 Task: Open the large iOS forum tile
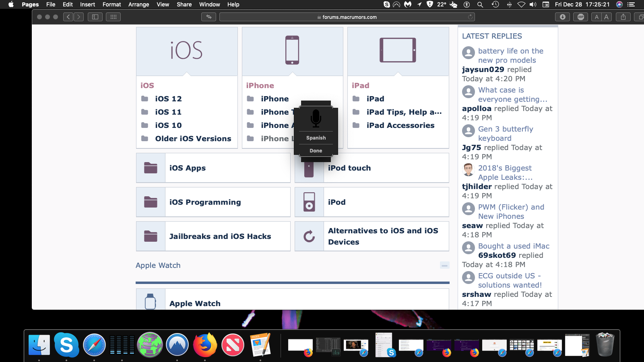point(187,51)
